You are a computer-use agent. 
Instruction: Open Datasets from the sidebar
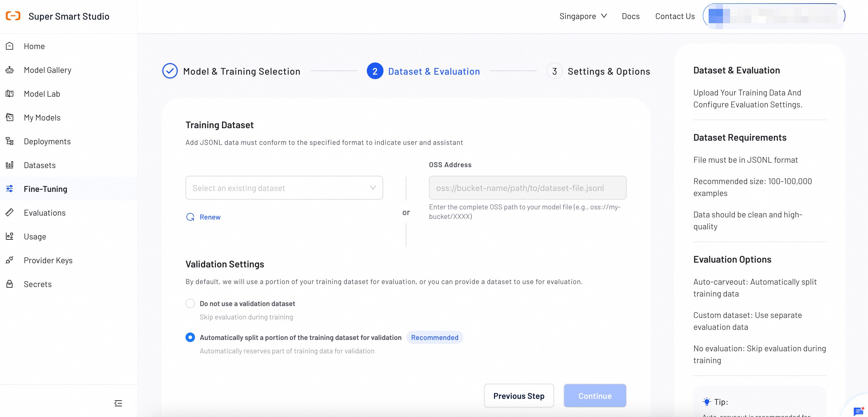pyautogui.click(x=69, y=165)
